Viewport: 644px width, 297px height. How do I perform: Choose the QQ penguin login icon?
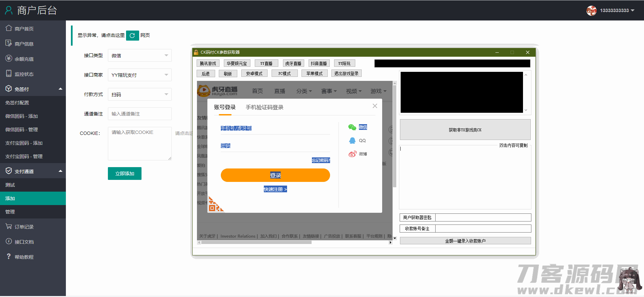352,141
